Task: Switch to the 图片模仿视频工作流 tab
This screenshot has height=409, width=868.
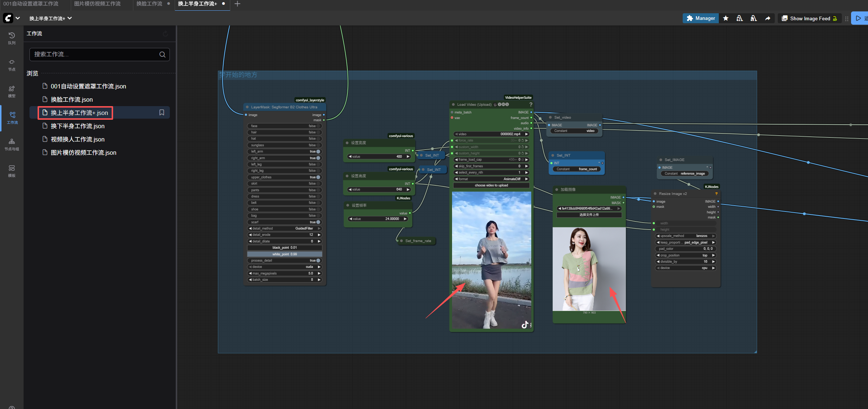Action: pyautogui.click(x=97, y=4)
